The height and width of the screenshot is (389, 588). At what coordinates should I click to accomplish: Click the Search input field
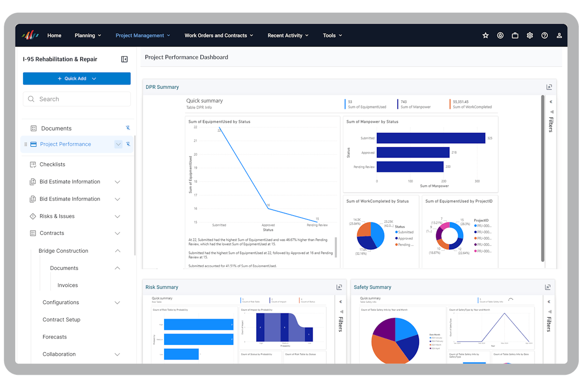click(76, 99)
